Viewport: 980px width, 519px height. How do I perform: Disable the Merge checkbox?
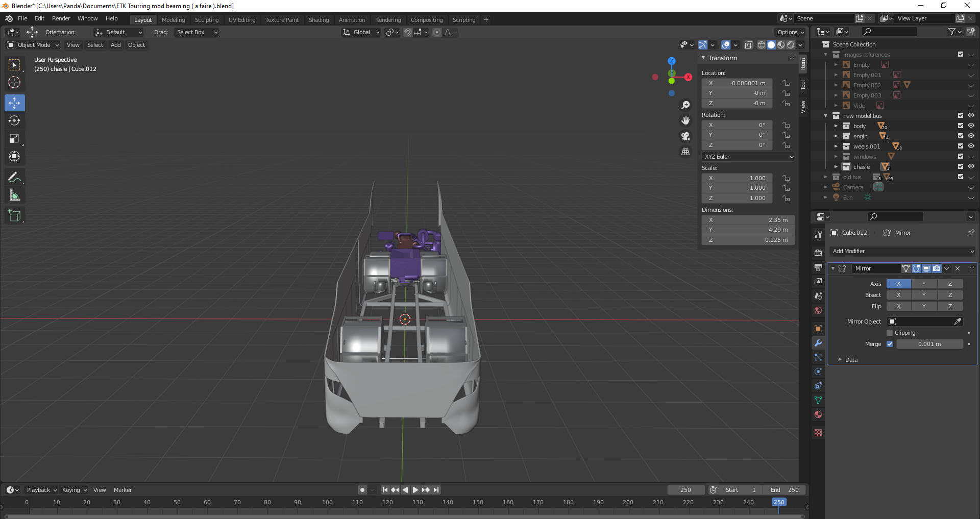coord(890,344)
